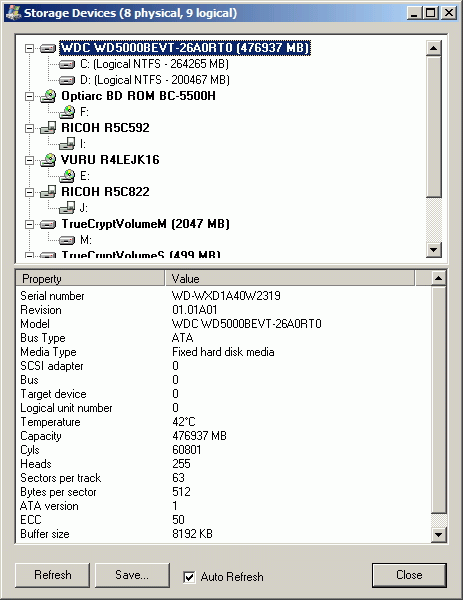Click property list scroll up arrow
Image resolution: width=463 pixels, height=600 pixels.
coord(439,278)
